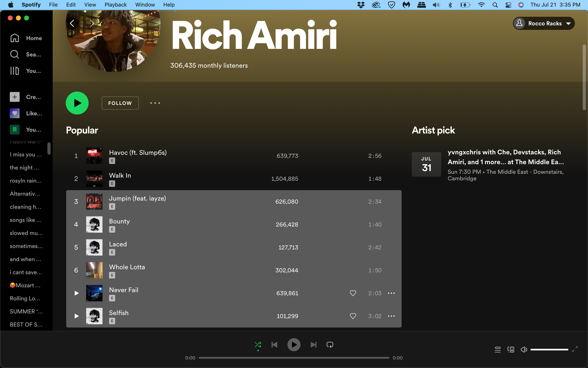Screen dimensions: 588x368
Task: Follow Rich Amiri
Action: click(120, 103)
